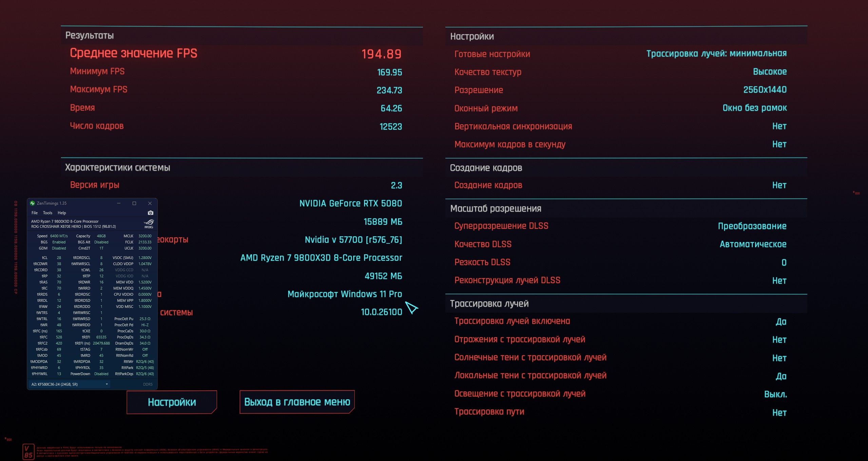Click the Максимум FPS value 234.73
Image resolution: width=868 pixels, height=461 pixels.
coord(389,90)
